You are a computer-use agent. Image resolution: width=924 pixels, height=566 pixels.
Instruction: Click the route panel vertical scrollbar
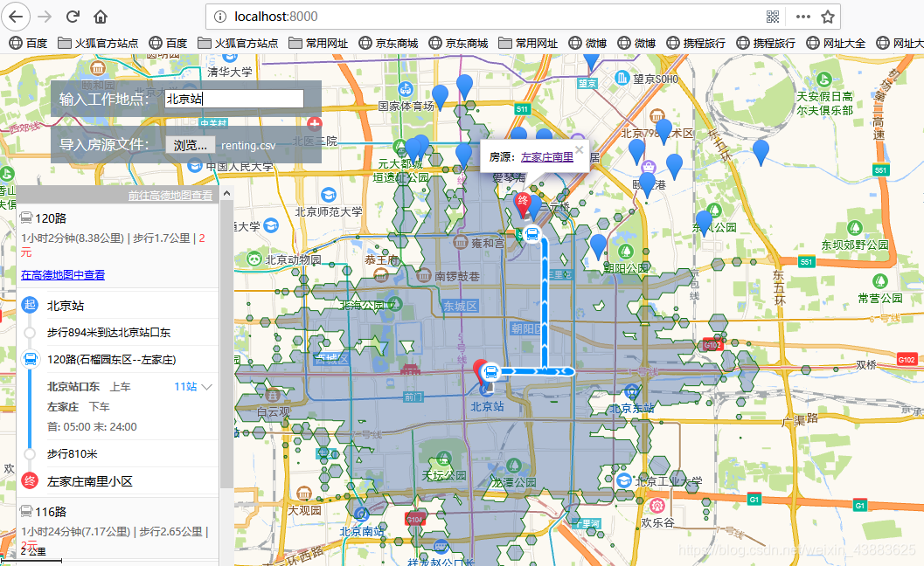226,344
